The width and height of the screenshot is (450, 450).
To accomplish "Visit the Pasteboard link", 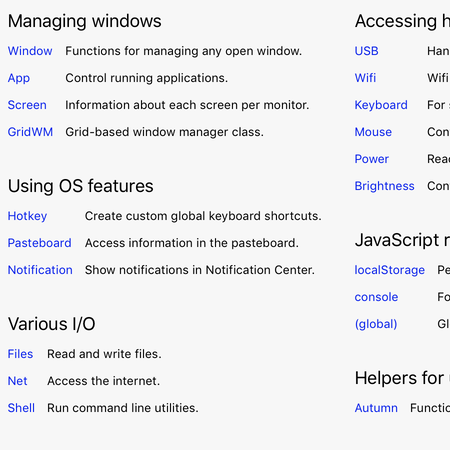I will click(x=39, y=243).
